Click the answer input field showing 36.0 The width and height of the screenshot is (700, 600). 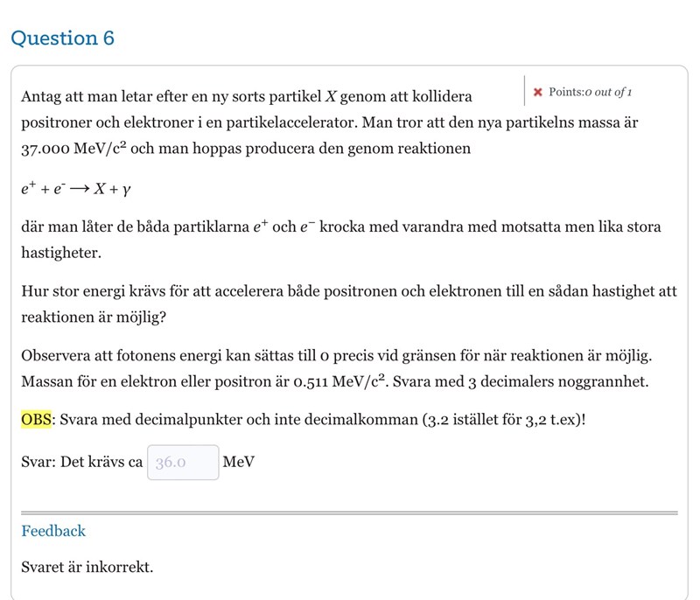pyautogui.click(x=183, y=462)
